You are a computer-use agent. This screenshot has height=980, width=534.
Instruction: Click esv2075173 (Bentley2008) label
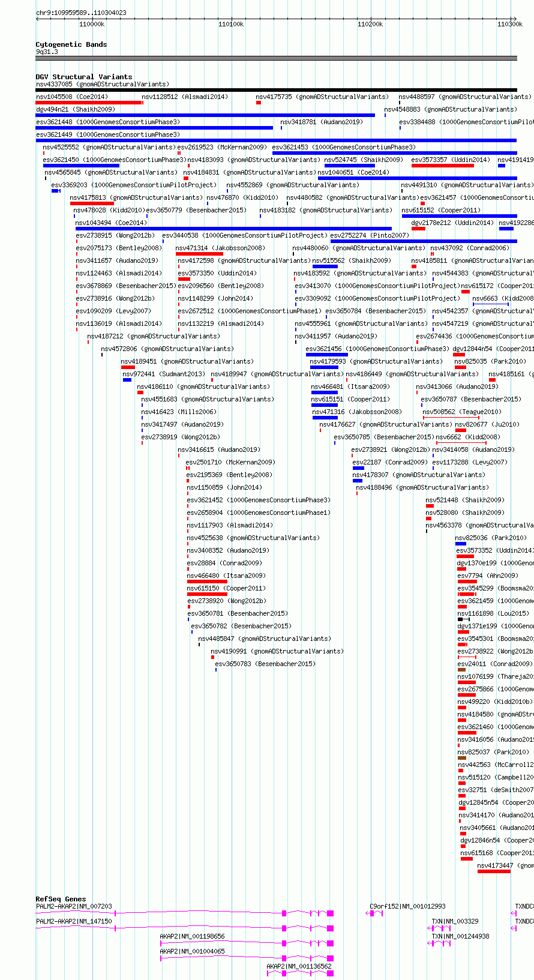[x=119, y=248]
